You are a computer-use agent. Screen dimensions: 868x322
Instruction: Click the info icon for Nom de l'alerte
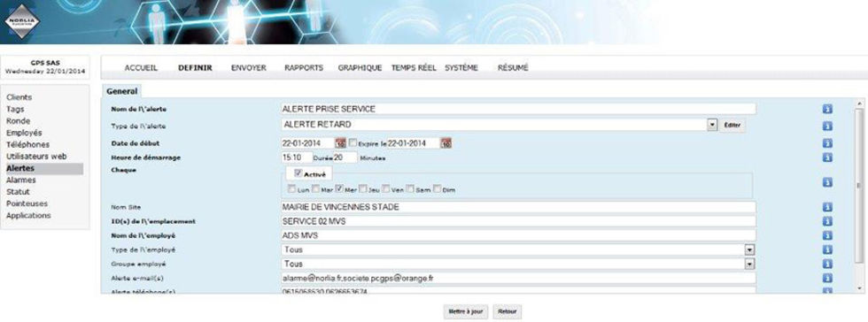tap(827, 109)
